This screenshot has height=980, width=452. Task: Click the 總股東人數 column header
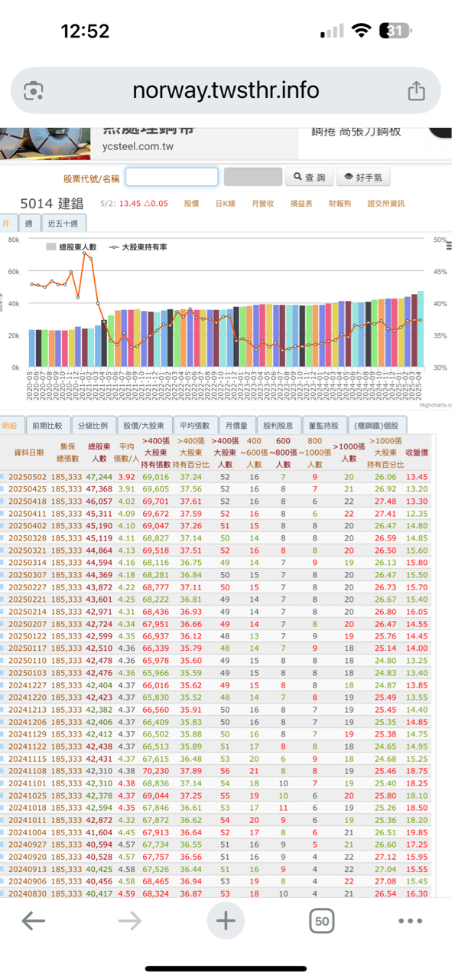98,452
